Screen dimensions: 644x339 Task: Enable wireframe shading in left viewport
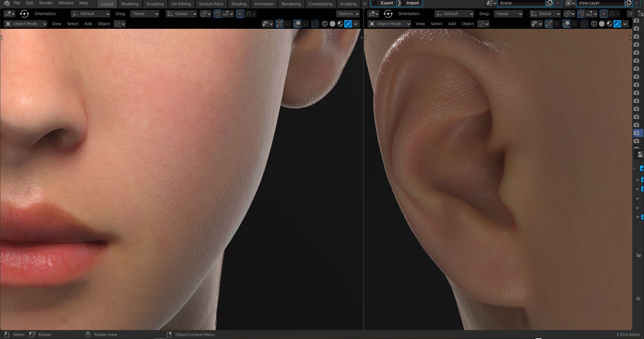tap(325, 24)
